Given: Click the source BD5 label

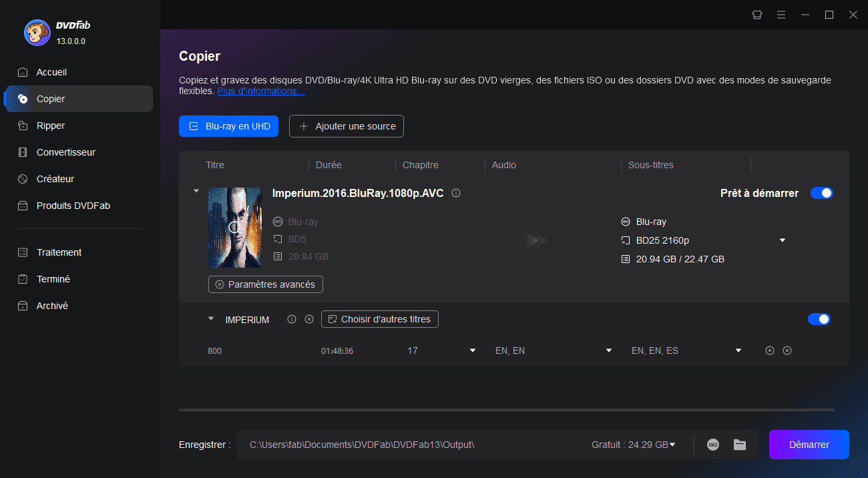Looking at the screenshot, I should (x=297, y=239).
